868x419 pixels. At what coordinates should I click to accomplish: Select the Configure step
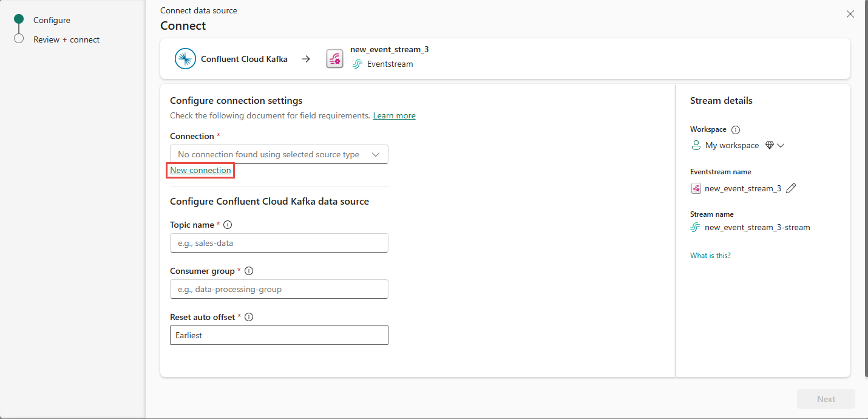pos(52,20)
